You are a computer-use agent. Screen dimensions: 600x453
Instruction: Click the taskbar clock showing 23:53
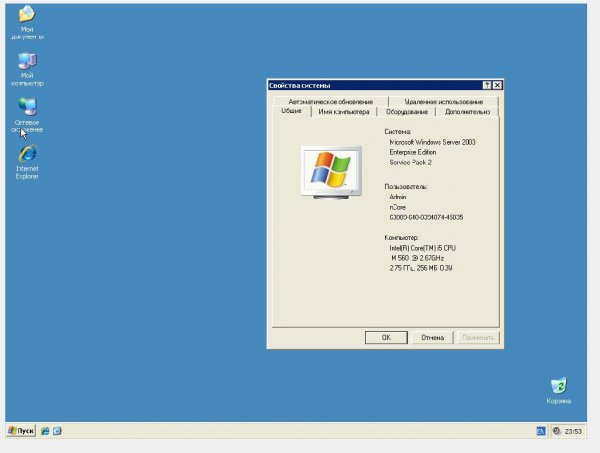(573, 432)
